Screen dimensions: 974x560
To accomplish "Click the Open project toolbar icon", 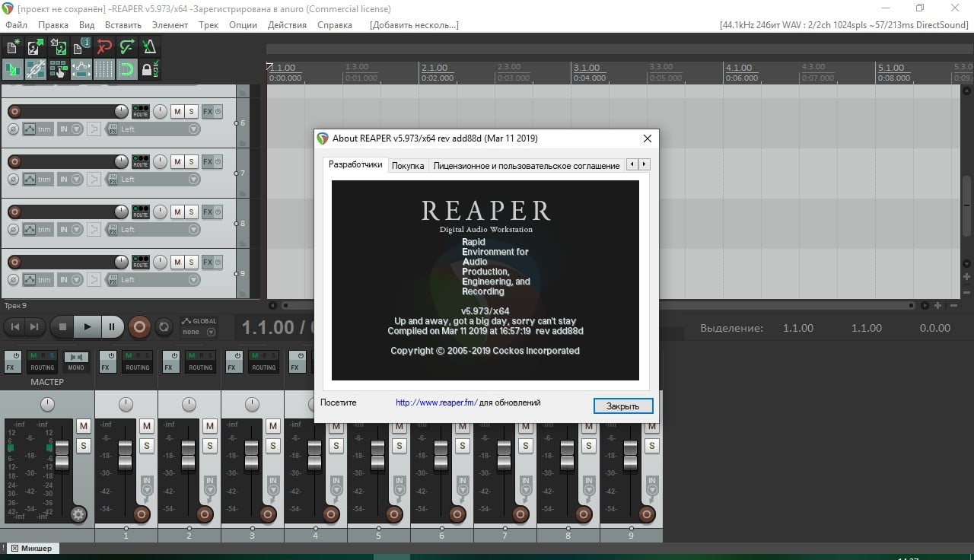I will 35,46.
